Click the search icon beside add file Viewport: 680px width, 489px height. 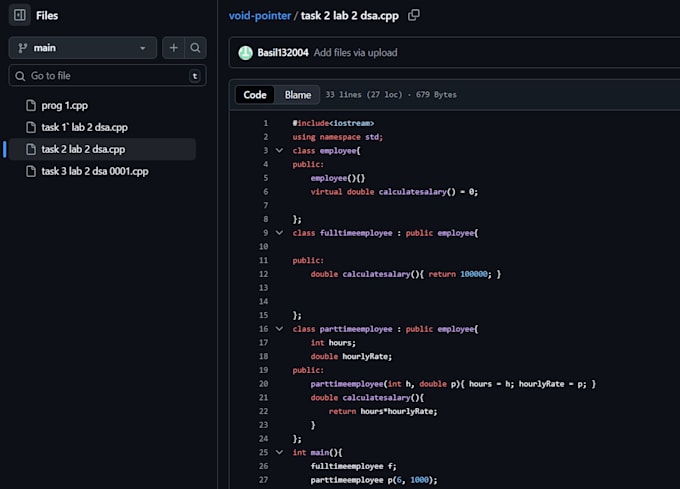click(195, 48)
